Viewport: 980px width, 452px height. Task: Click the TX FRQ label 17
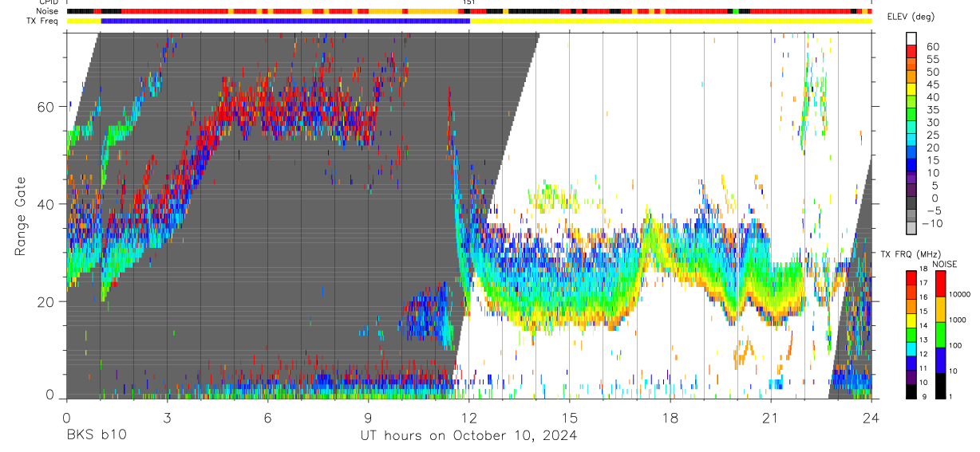click(x=923, y=283)
